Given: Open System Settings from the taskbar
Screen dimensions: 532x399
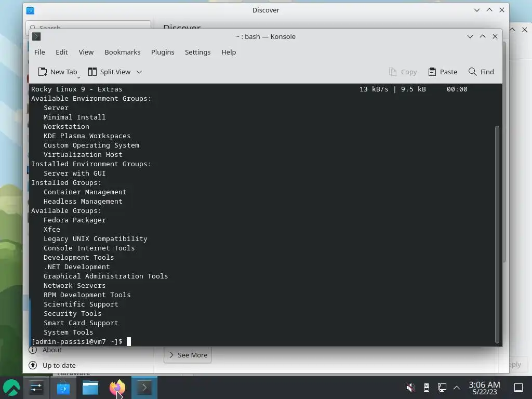Looking at the screenshot, I should (36, 388).
